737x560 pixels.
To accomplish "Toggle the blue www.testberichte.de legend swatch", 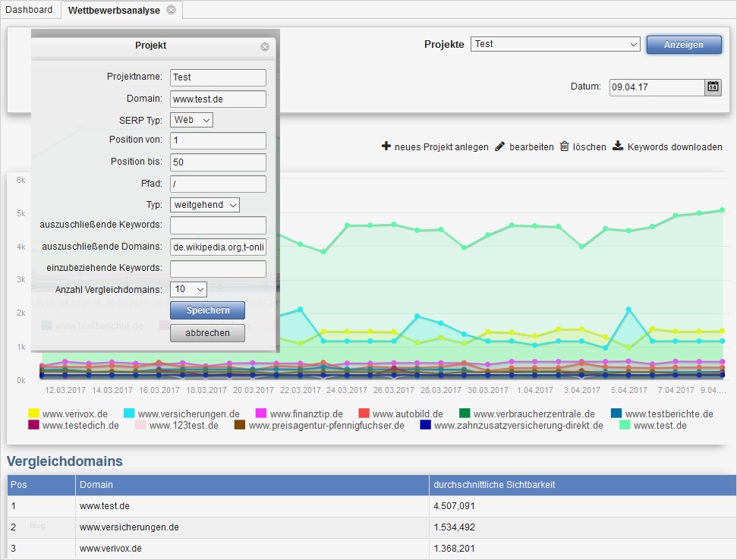I will pyautogui.click(x=616, y=414).
